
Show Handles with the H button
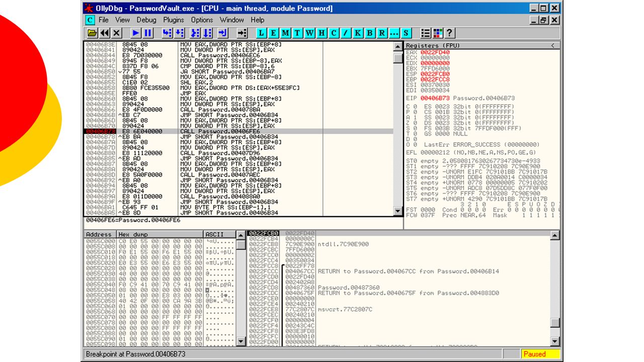point(322,33)
